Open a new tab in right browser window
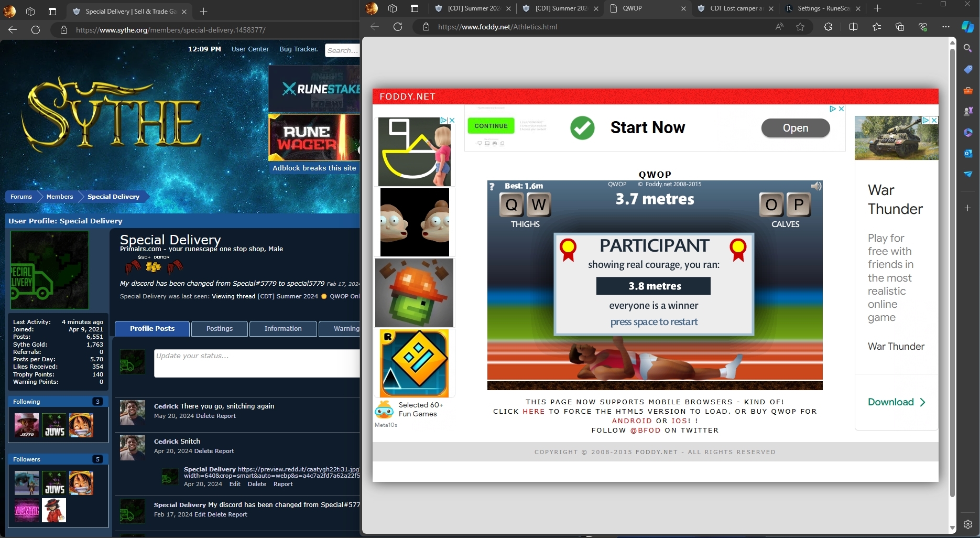980x538 pixels. 878,8
